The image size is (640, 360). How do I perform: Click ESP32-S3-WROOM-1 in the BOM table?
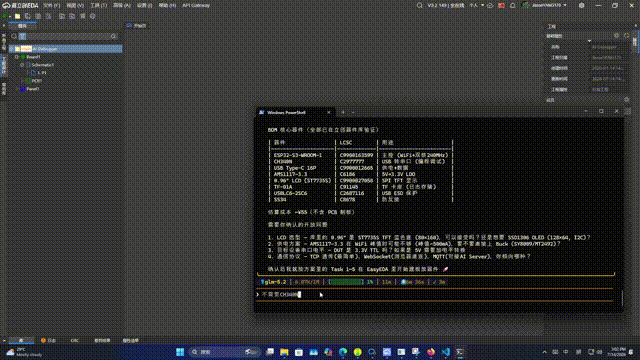coord(298,155)
